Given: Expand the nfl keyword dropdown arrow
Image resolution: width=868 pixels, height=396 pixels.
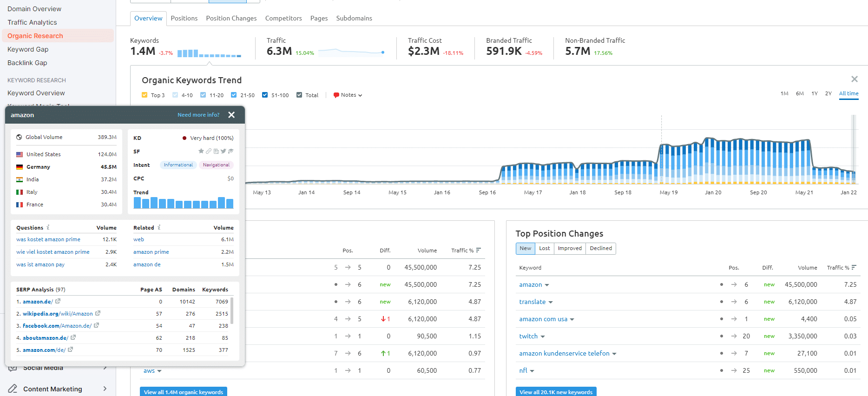Looking at the screenshot, I should click(532, 371).
